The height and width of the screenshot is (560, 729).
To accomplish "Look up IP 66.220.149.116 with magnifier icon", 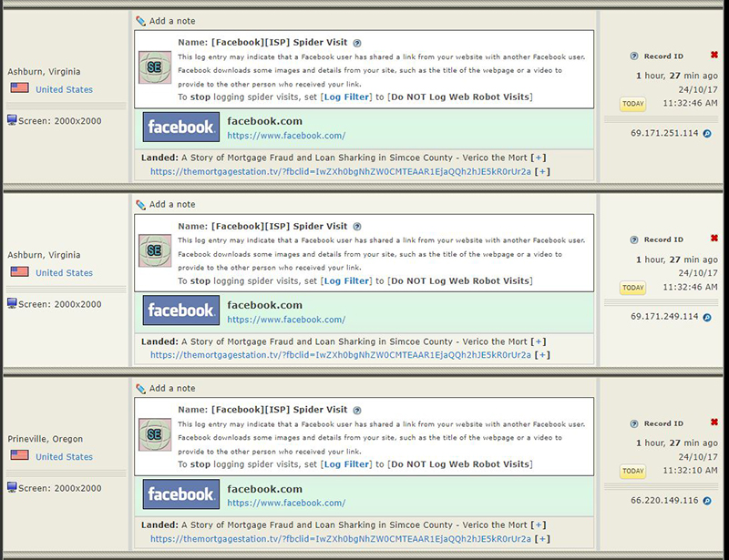I will coord(707,501).
